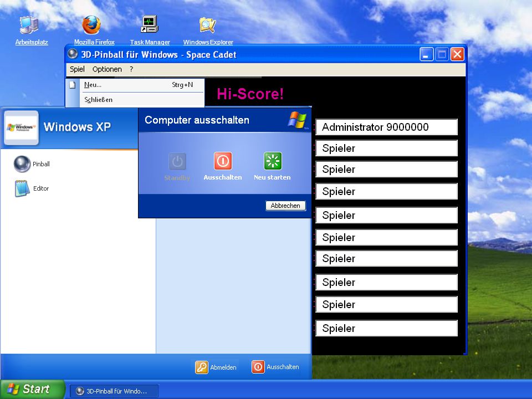Click the Strg+N shortcut text
This screenshot has height=399, width=532.
point(182,85)
